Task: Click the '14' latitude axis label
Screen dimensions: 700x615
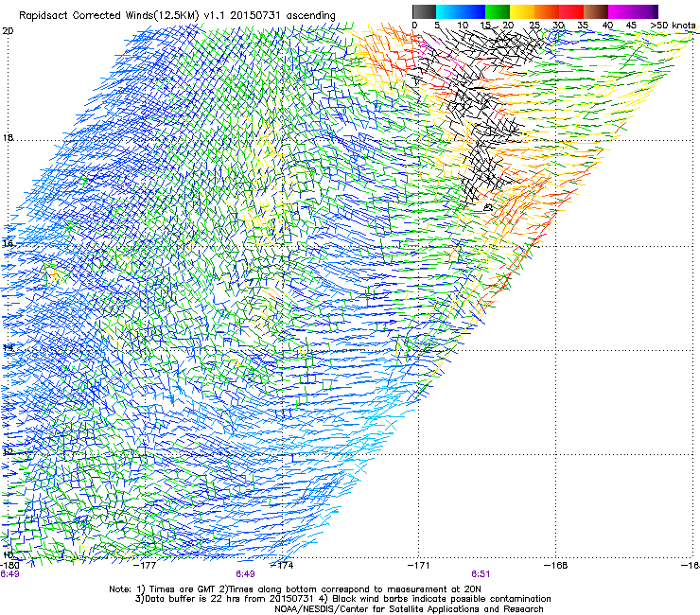Action: 8,347
